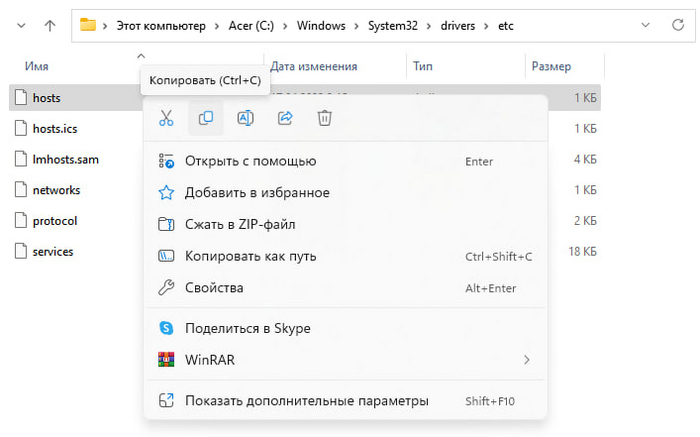Click the star icon for favorites
Screen dimensions: 700x437
point(167,192)
